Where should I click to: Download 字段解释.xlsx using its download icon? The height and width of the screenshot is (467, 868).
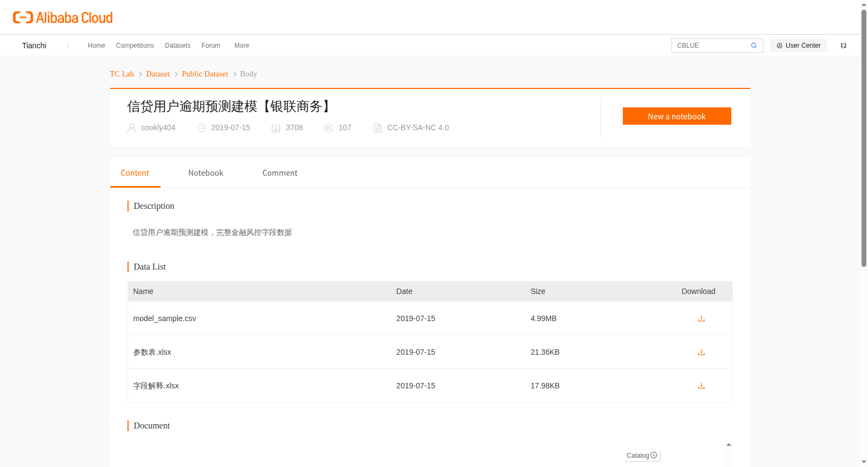pyautogui.click(x=701, y=386)
